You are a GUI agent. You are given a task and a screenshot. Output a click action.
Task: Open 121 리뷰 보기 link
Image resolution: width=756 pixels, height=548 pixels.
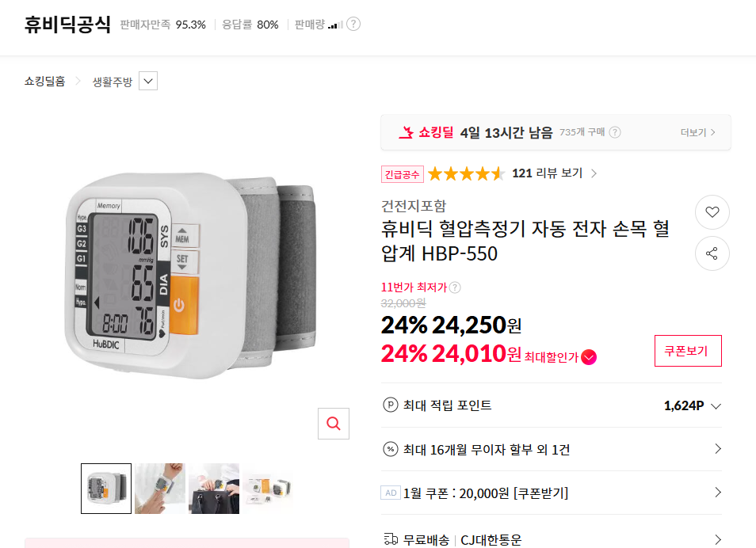tap(555, 173)
